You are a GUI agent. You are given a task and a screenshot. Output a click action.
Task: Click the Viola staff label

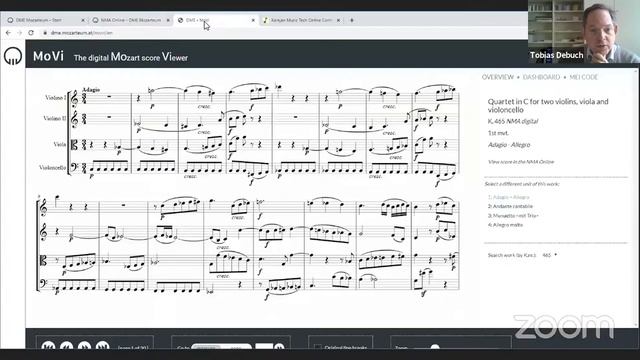pos(60,144)
